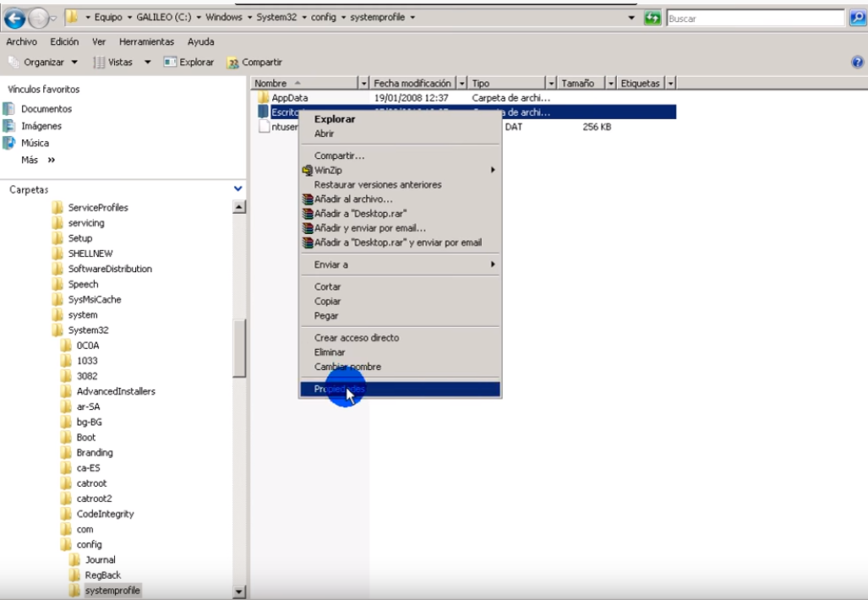Expand the Organizar dropdown menu
Image resolution: width=868 pixels, height=600 pixels.
(x=74, y=62)
